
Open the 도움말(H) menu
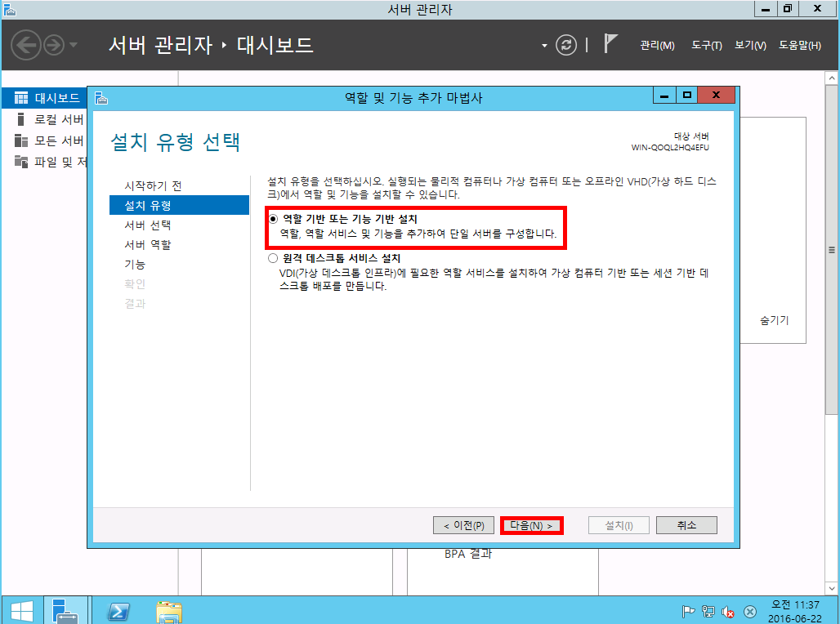tap(800, 46)
